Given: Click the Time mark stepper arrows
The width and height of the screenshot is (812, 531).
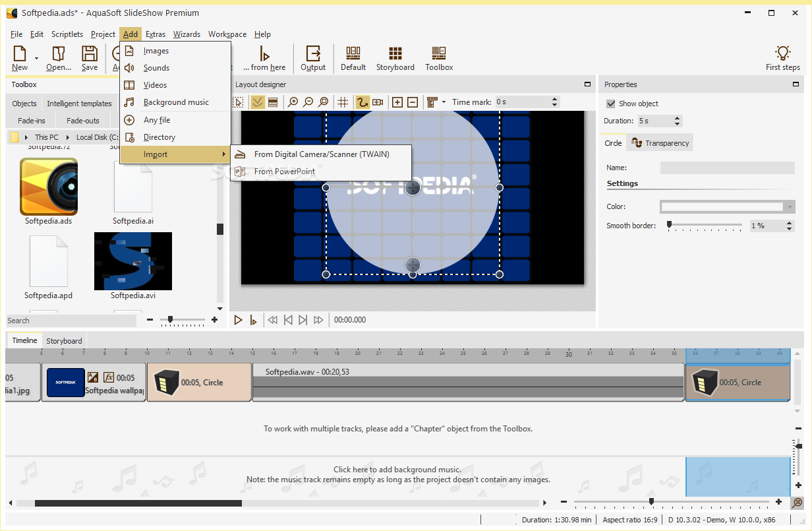Looking at the screenshot, I should tap(554, 102).
